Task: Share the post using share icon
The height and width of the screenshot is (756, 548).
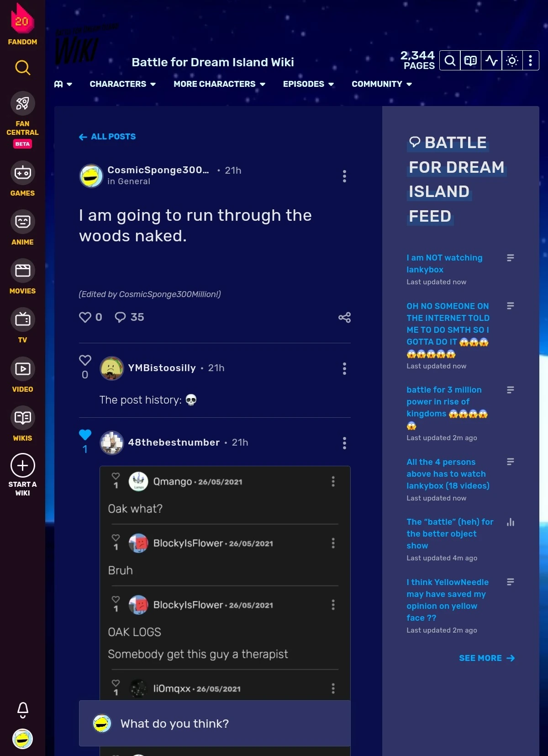Action: tap(344, 317)
